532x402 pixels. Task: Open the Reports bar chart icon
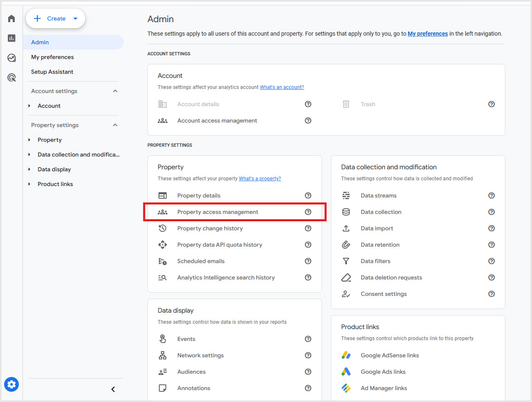11,38
